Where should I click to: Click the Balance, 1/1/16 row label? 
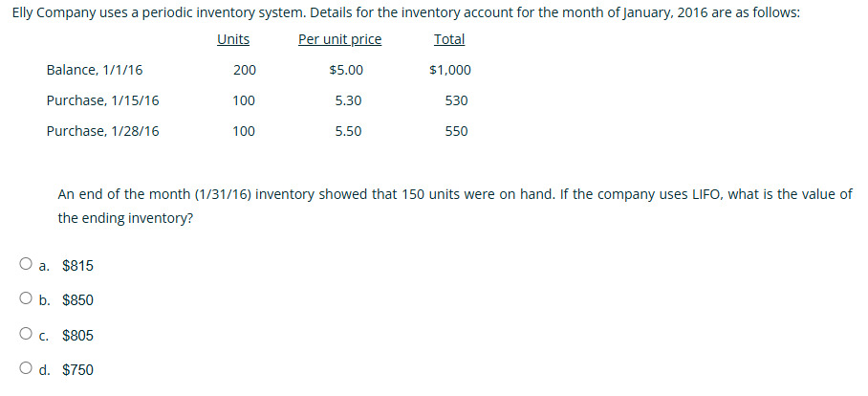pyautogui.click(x=95, y=71)
